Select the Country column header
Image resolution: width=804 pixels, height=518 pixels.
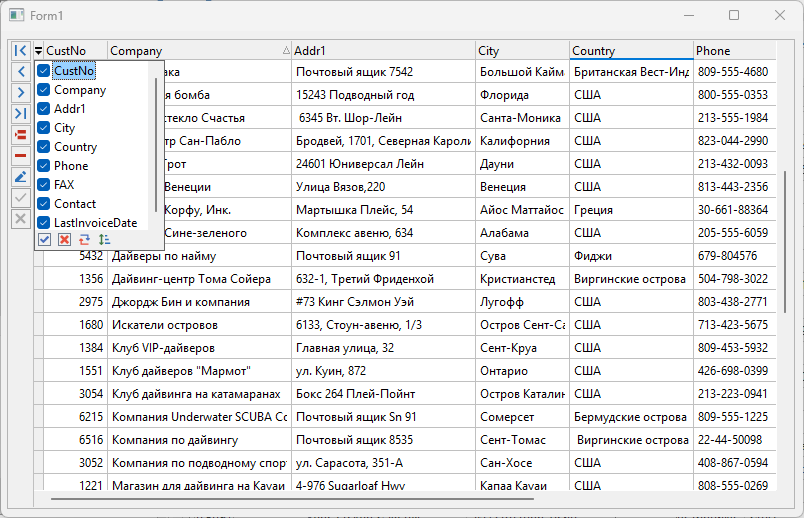click(630, 51)
